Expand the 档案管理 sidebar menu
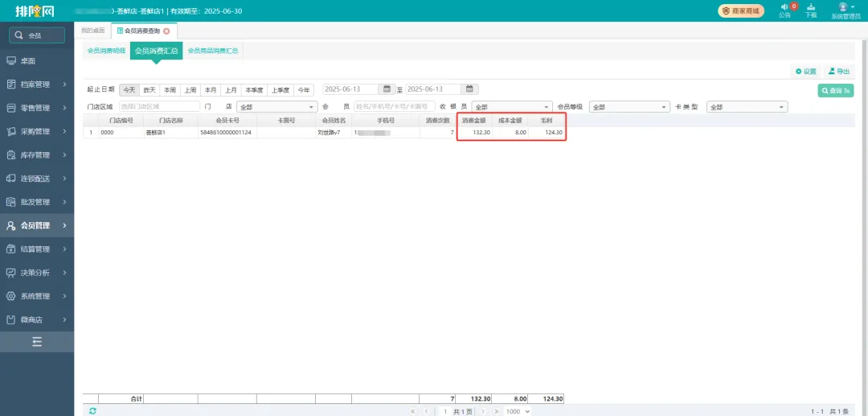 point(37,84)
